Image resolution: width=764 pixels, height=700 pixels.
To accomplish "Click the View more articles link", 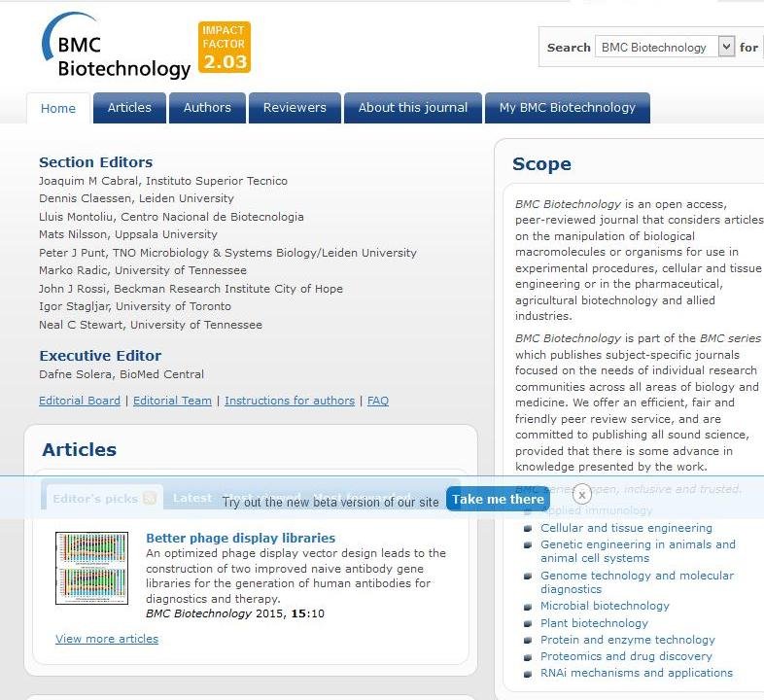I will click(x=107, y=639).
